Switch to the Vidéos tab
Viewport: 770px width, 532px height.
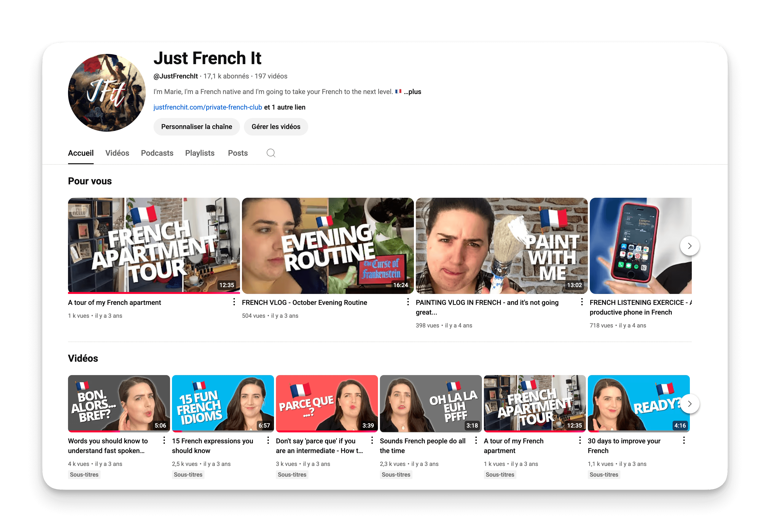click(117, 153)
